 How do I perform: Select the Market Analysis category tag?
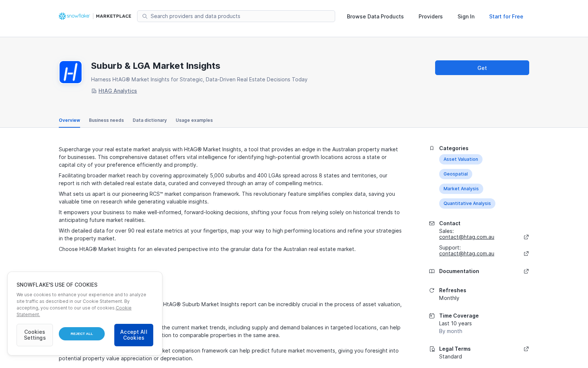coord(461,189)
